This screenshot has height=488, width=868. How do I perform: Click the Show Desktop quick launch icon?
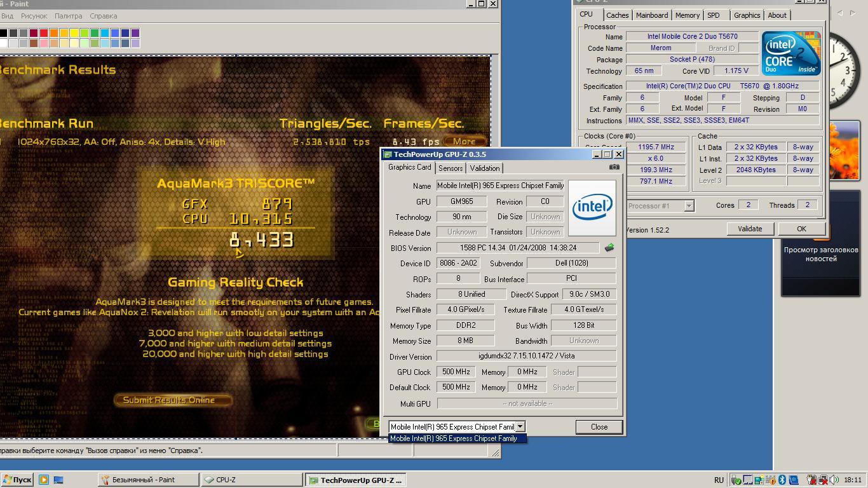click(58, 480)
